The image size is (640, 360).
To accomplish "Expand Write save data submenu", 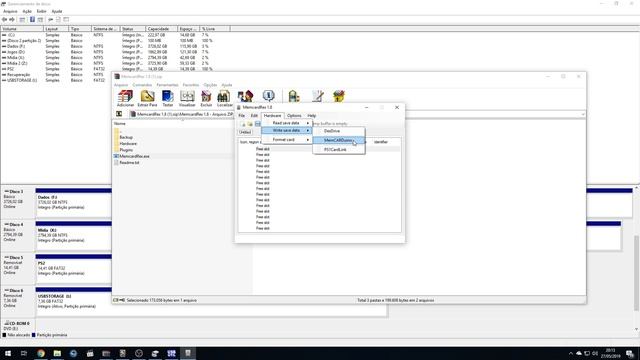I will point(287,130).
